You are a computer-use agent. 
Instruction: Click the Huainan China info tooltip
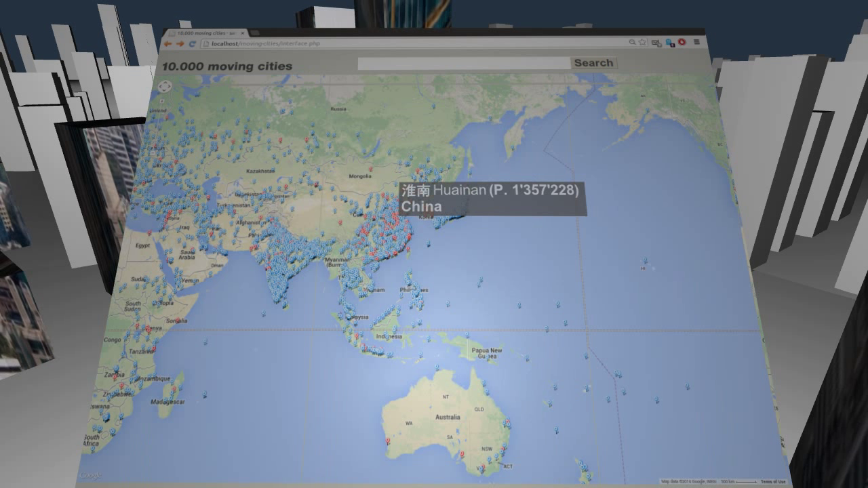click(x=492, y=198)
